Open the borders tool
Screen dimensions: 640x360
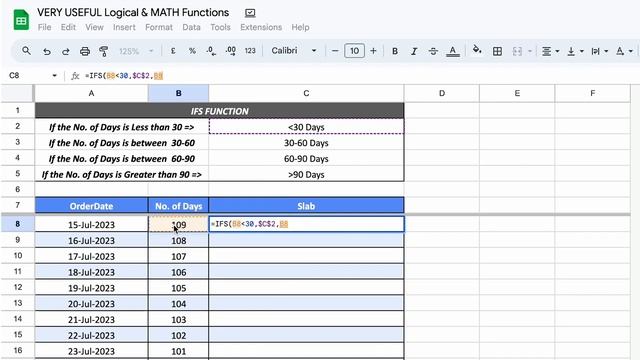pyautogui.click(x=497, y=51)
